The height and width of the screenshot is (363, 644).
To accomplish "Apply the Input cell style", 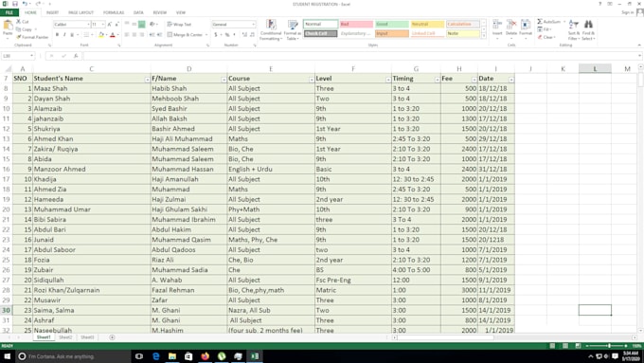I will click(x=392, y=33).
